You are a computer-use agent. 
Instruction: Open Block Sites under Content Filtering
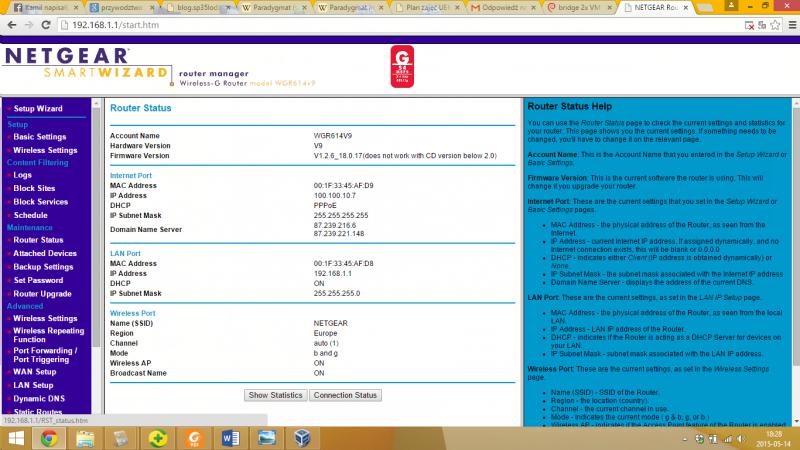(35, 188)
